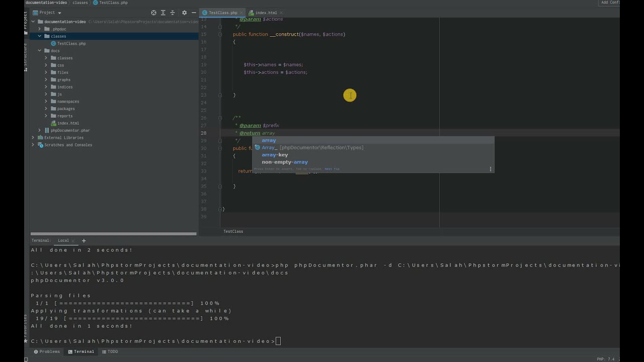Click the terminal command prompt input
The height and width of the screenshot is (362, 644).
coord(278,341)
